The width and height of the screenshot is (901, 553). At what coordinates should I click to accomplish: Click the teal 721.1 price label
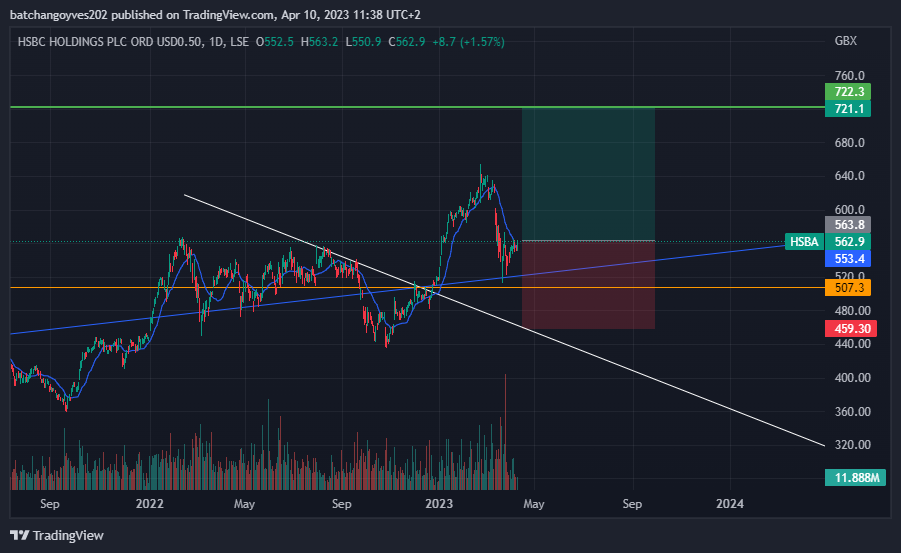tap(848, 109)
